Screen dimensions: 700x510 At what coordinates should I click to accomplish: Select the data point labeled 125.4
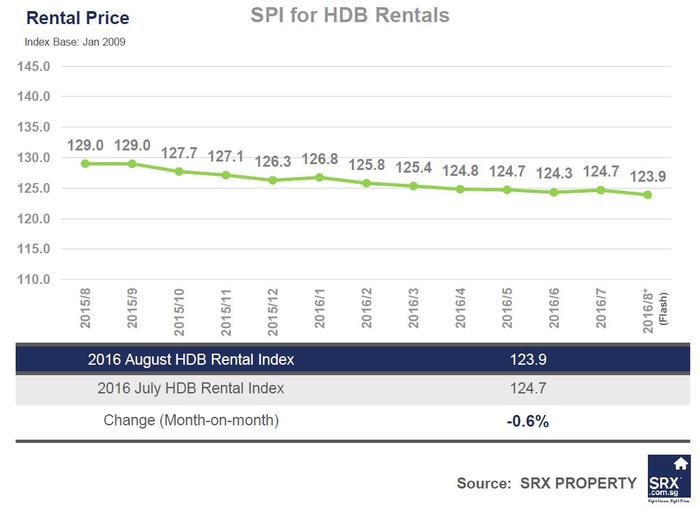[x=413, y=186]
